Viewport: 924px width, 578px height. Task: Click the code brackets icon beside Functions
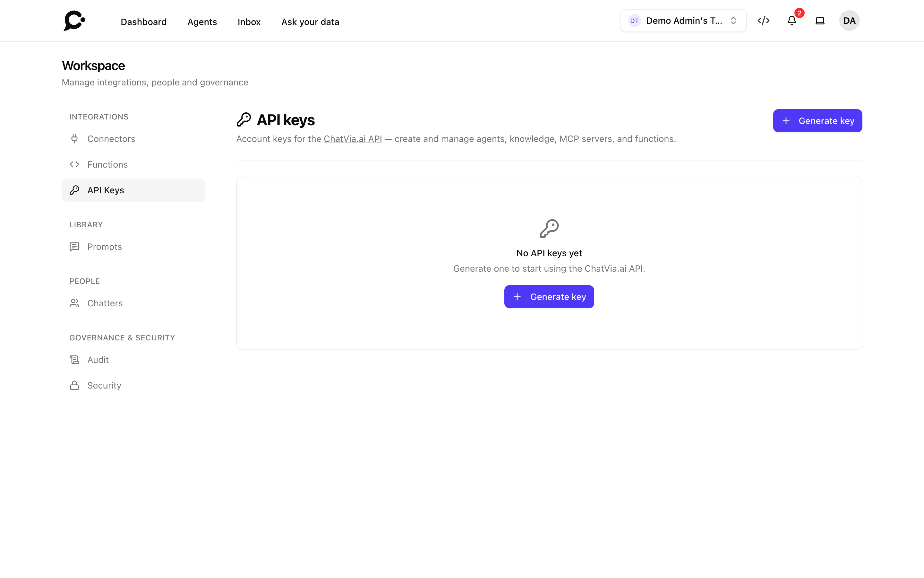(x=74, y=164)
